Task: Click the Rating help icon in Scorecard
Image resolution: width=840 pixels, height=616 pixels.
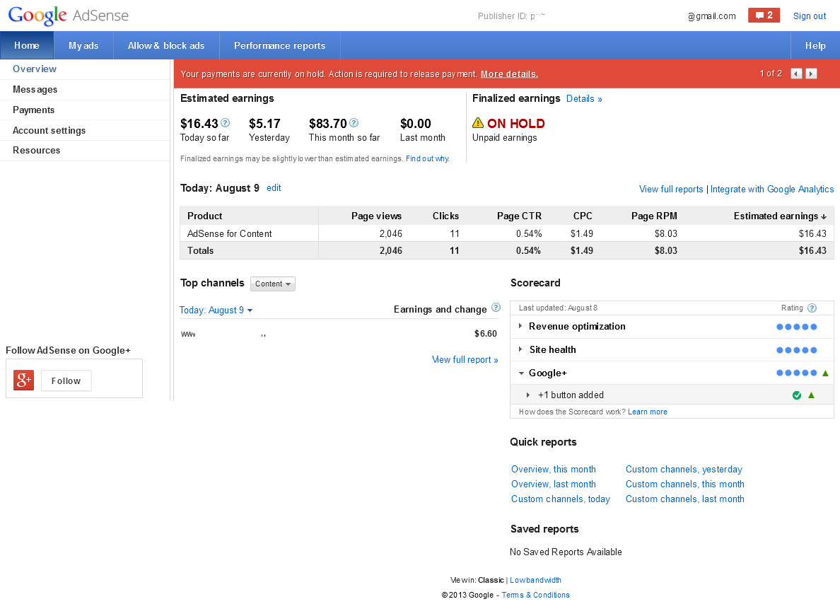Action: coord(812,308)
